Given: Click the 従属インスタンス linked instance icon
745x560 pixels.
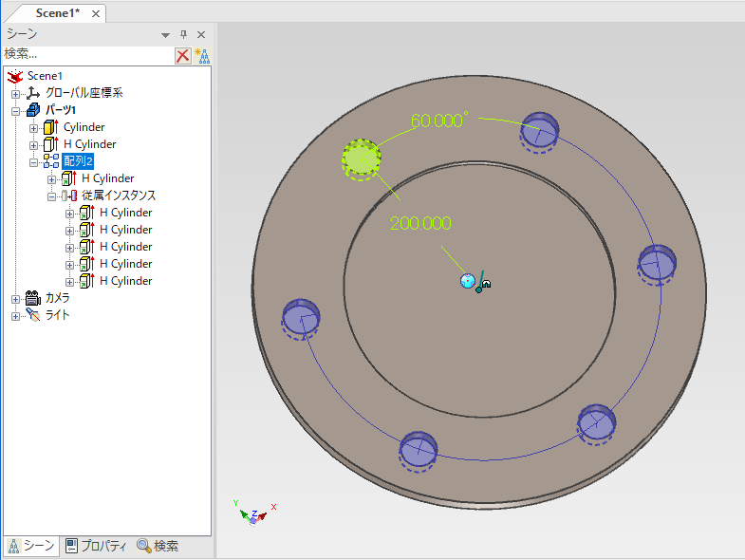Looking at the screenshot, I should (x=69, y=196).
